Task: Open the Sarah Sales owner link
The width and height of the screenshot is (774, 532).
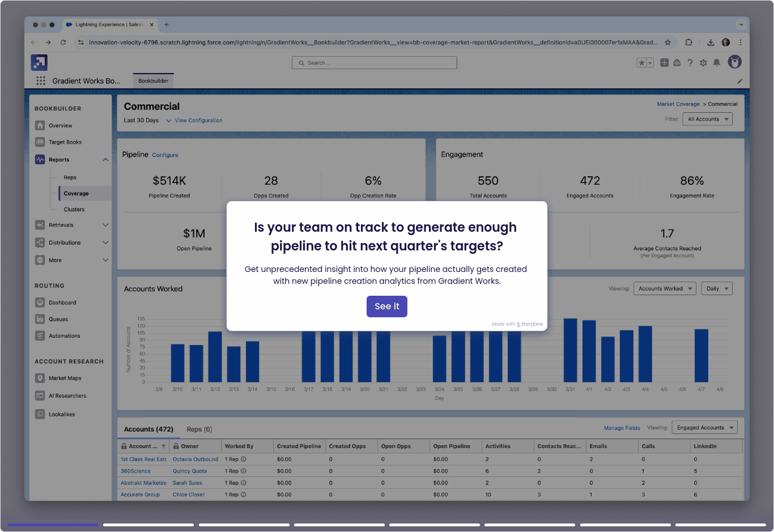Action: point(188,483)
